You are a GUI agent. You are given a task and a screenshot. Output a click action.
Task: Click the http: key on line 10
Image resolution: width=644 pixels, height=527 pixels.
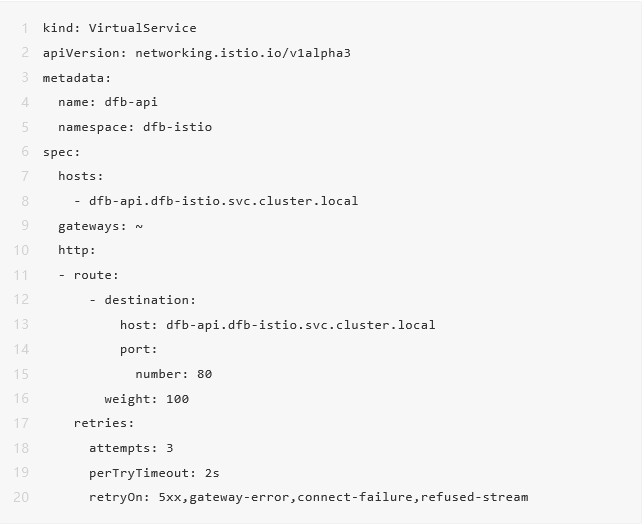tap(77, 251)
